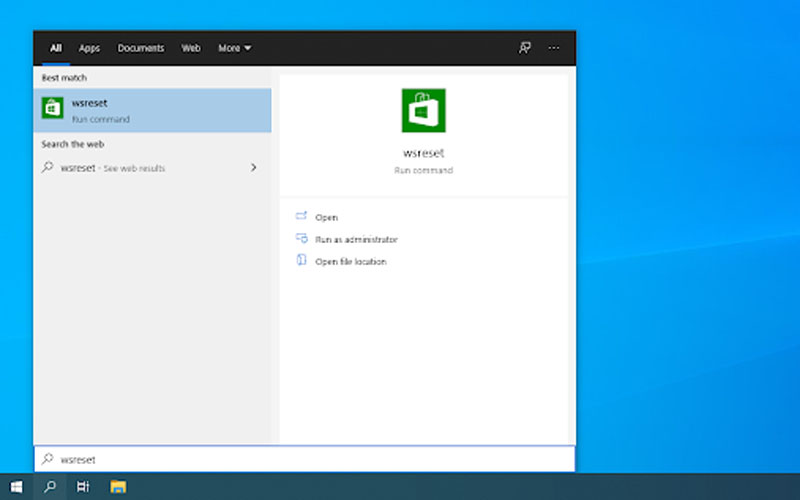Choose Open file location

349,261
